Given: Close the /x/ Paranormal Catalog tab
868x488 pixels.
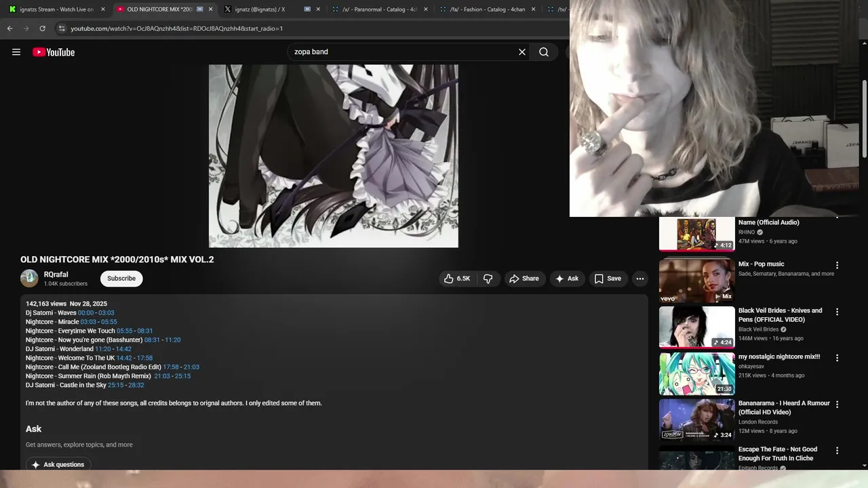Looking at the screenshot, I should point(426,9).
